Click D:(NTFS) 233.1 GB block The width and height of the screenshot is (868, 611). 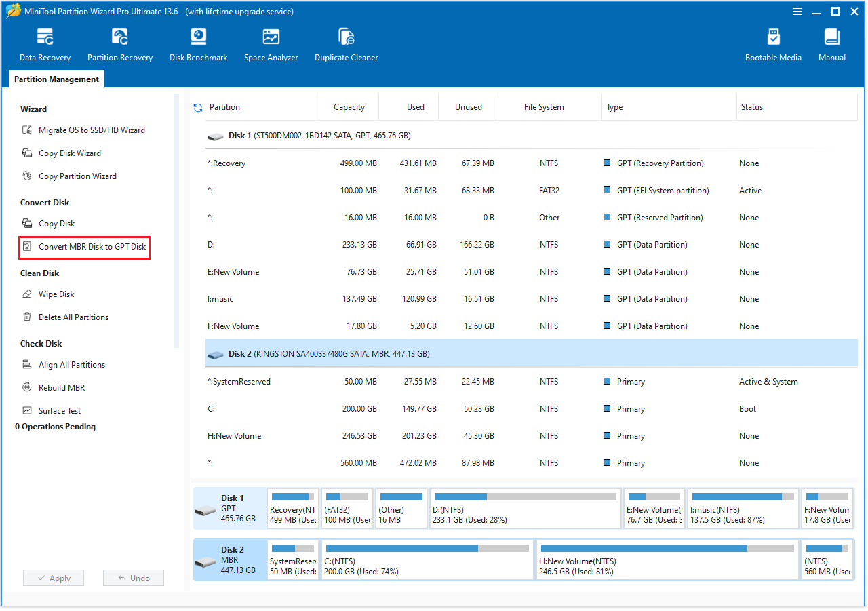tap(526, 508)
